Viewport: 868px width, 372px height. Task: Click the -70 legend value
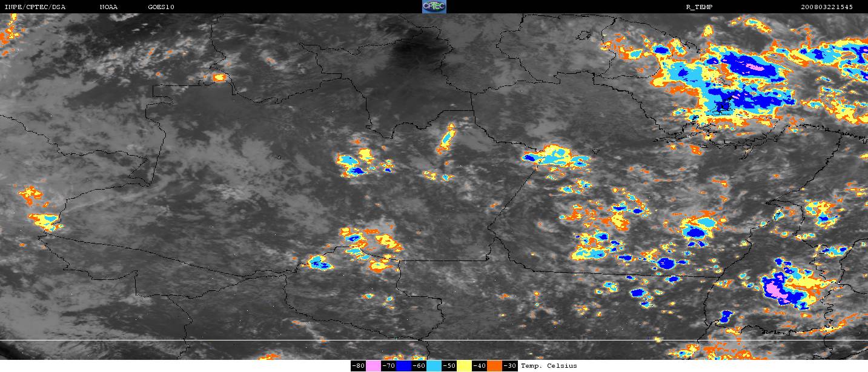point(388,366)
